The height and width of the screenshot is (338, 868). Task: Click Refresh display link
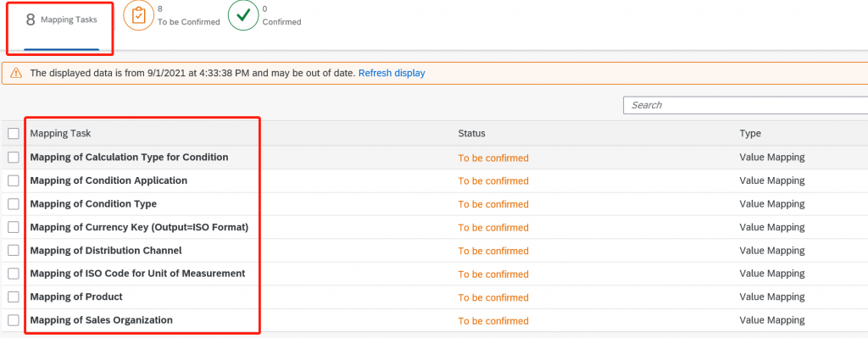392,73
